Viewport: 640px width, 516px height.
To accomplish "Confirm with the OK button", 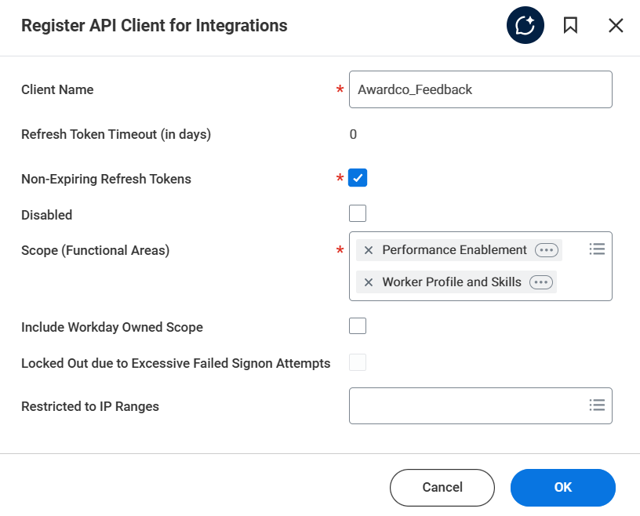I will pyautogui.click(x=562, y=487).
